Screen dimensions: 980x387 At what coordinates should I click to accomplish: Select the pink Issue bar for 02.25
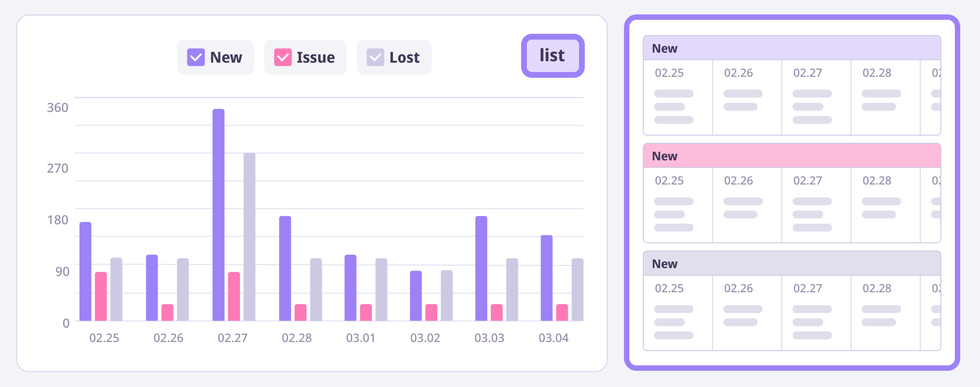click(x=101, y=296)
